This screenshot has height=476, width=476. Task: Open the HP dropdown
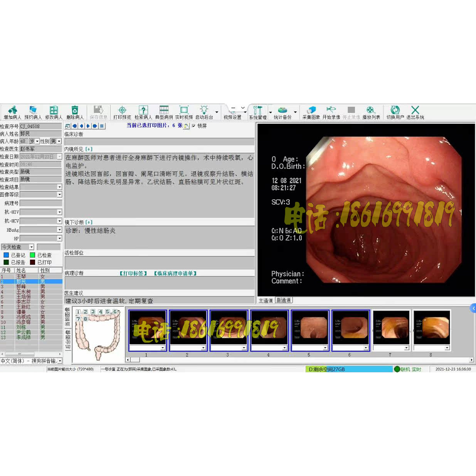point(59,239)
